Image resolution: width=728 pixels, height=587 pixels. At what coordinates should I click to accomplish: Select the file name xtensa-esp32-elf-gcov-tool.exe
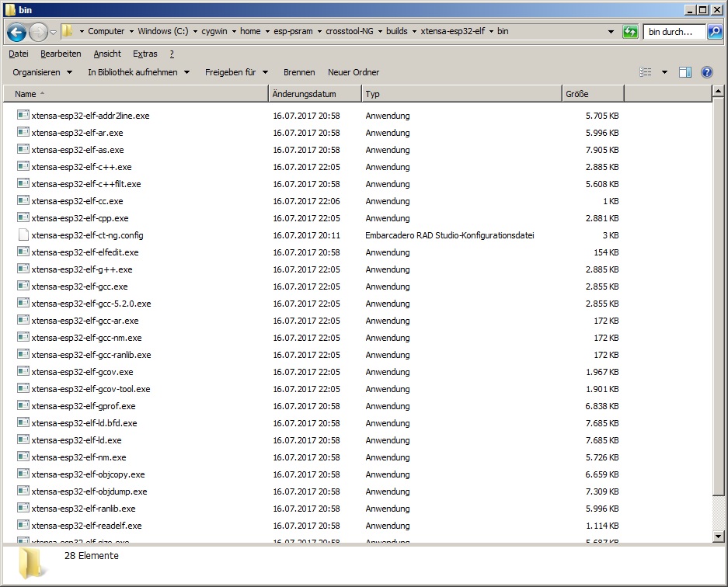(x=91, y=389)
